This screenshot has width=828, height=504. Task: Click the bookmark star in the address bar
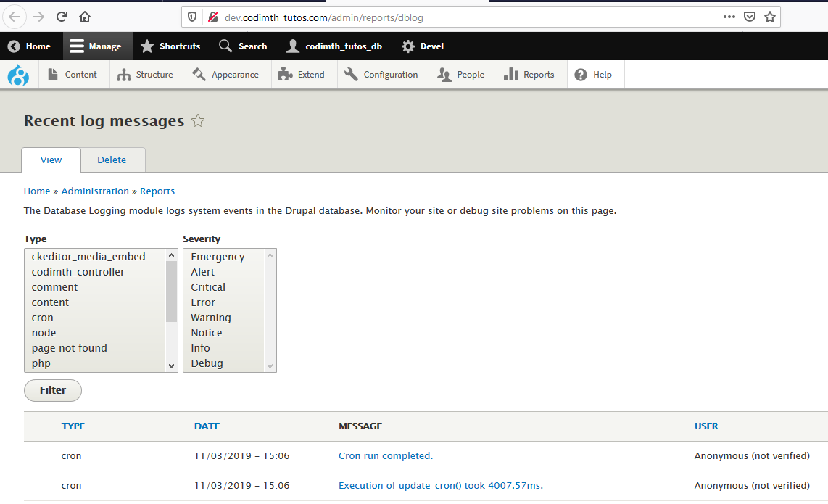(769, 17)
